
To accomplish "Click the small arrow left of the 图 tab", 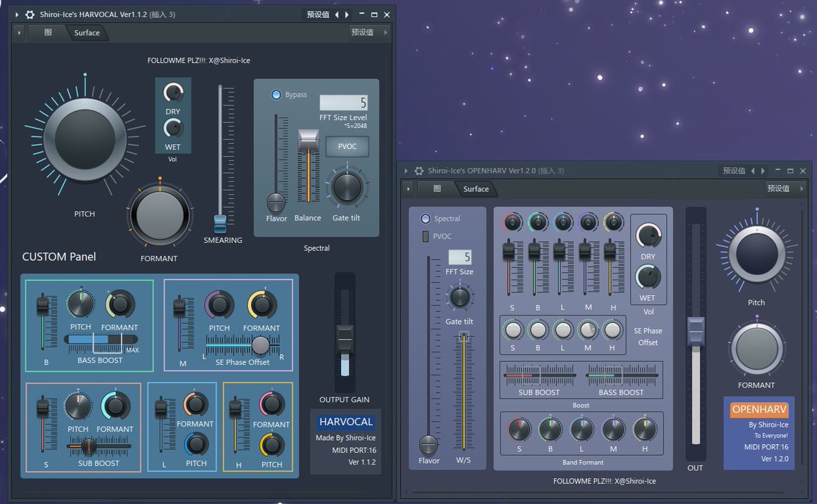I will (18, 32).
